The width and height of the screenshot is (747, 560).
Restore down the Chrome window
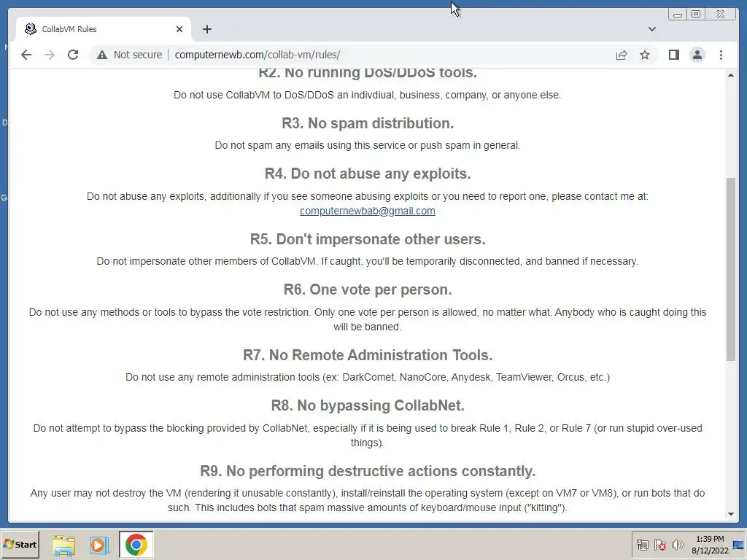tap(696, 15)
